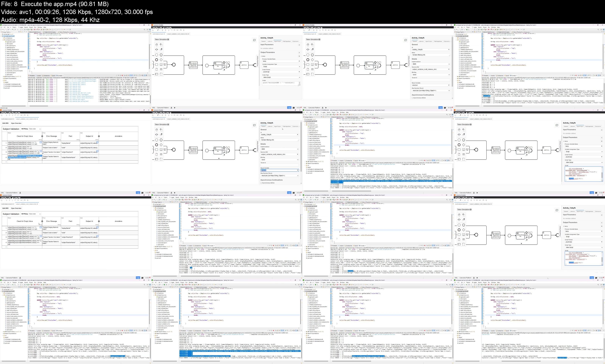Open Run menu in startup-log STS frame
The width and height of the screenshot is (605, 364).
pos(35,27)
